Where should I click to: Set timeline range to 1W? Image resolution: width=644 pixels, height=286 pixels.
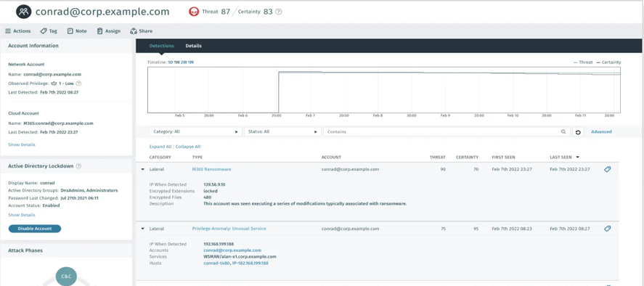tap(177, 62)
